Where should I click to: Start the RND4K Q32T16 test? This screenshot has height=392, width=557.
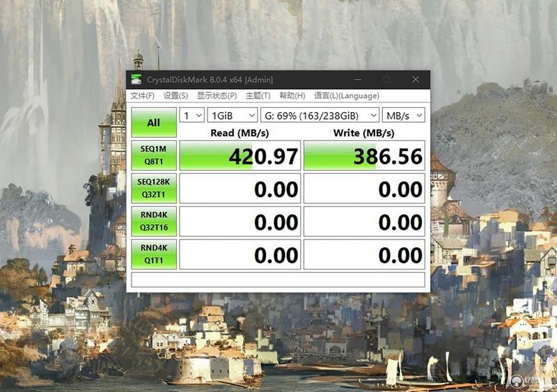pyautogui.click(x=154, y=221)
